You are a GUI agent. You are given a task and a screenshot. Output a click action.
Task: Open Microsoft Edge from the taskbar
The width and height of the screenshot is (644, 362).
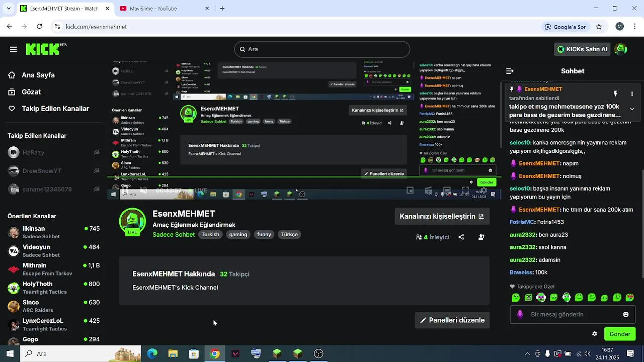(x=152, y=354)
